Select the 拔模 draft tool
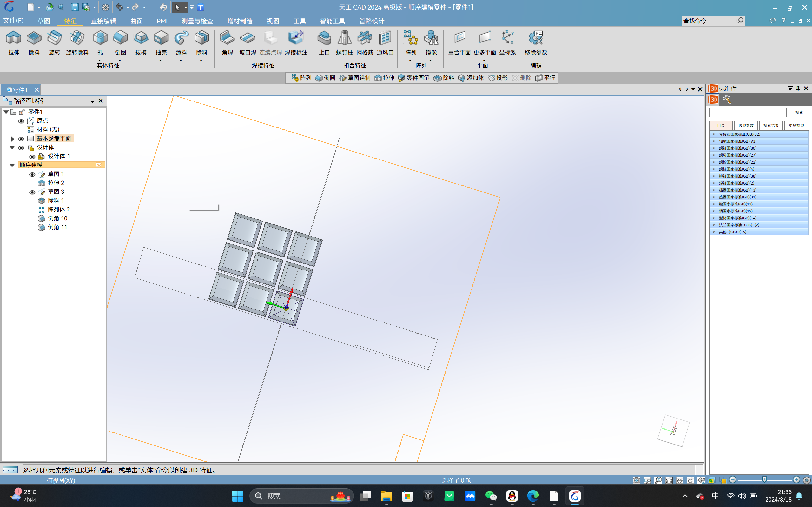This screenshot has height=507, width=812. tap(141, 42)
